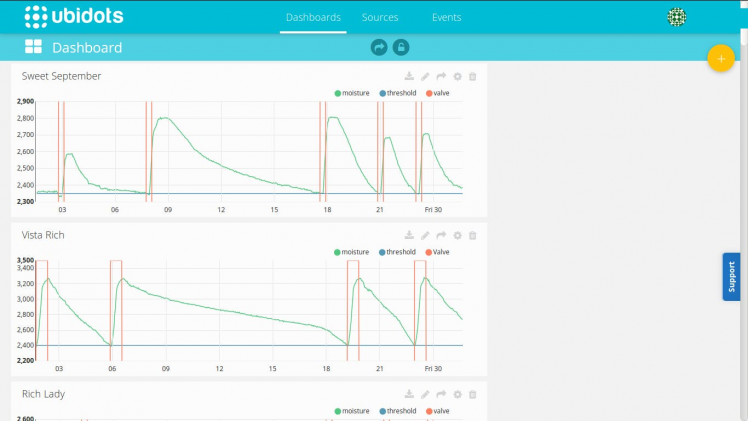Download data from Sweet September widget
This screenshot has width=748, height=421.
coord(409,76)
